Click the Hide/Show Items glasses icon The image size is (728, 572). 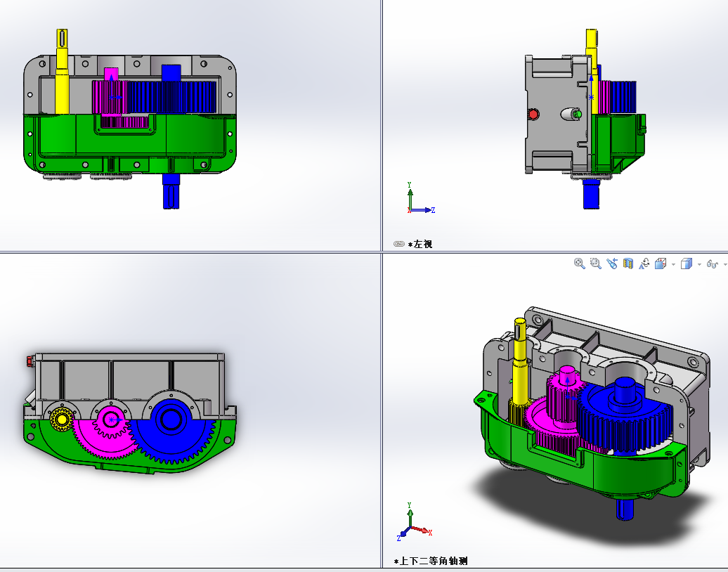(713, 264)
